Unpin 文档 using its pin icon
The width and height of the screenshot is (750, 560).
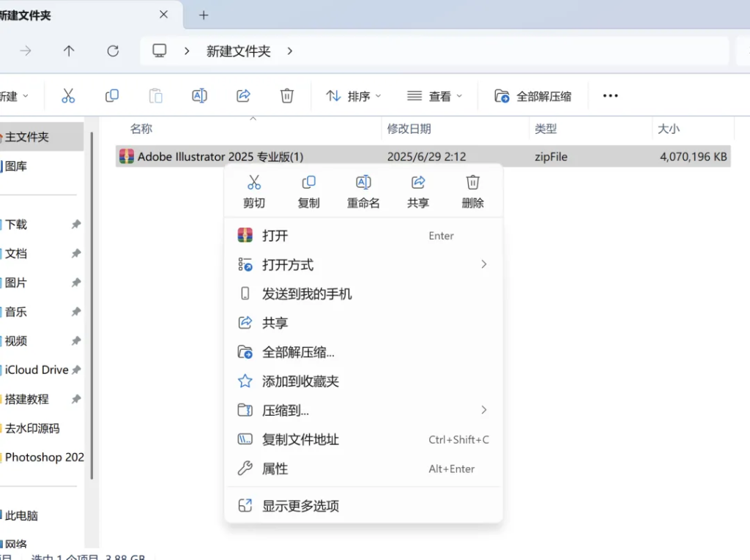click(76, 253)
